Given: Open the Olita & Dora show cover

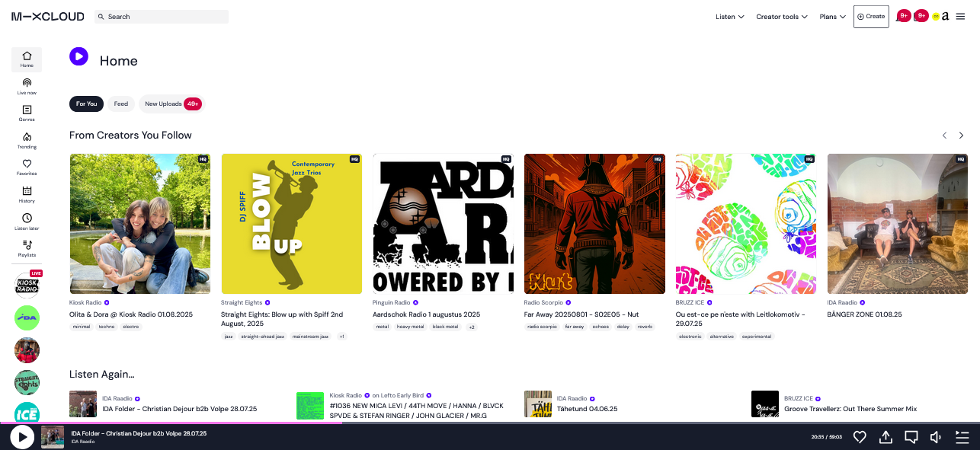Looking at the screenshot, I should click(x=139, y=224).
